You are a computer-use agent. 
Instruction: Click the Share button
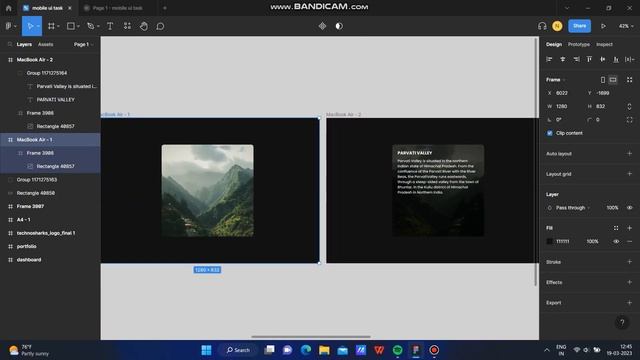click(580, 26)
